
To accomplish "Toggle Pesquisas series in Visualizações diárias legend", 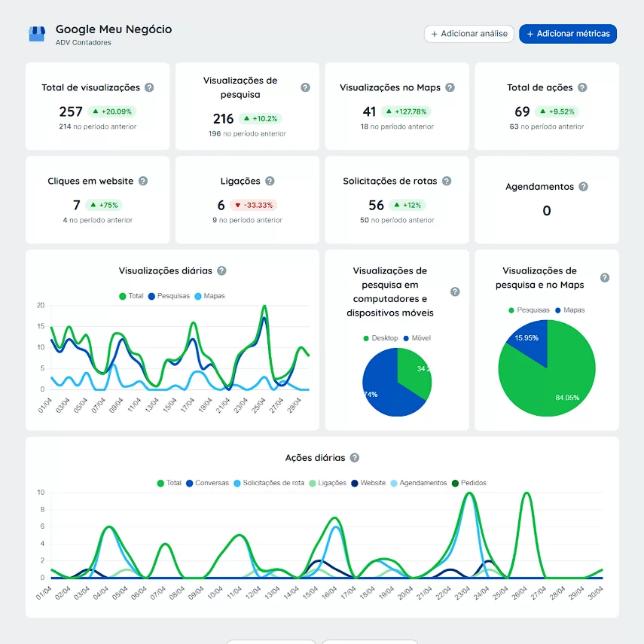I will (169, 296).
